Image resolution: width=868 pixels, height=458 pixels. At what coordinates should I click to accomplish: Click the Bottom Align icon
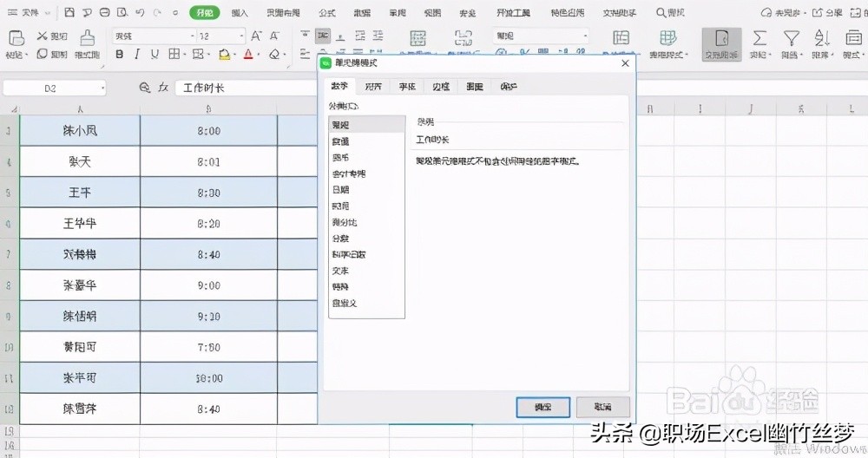point(340,36)
